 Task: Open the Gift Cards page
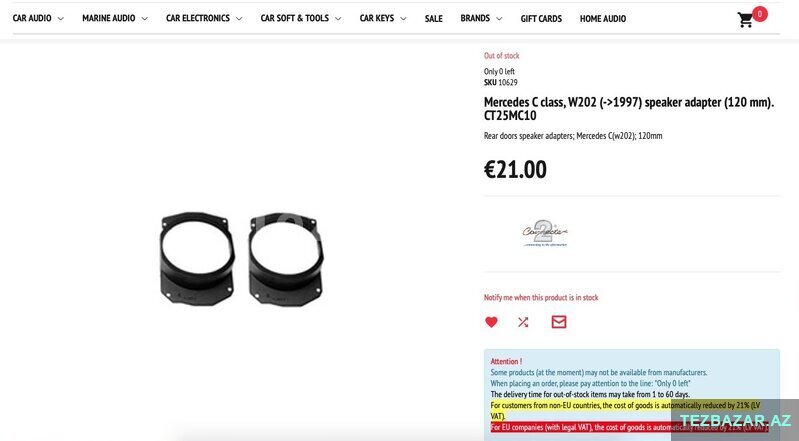point(541,18)
